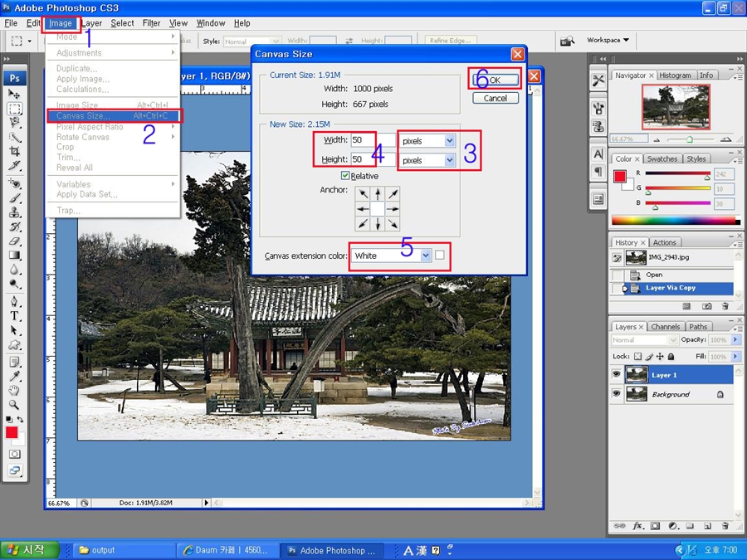This screenshot has height=560, width=747.
Task: Select the Horizontal Type tool
Action: pos(14,316)
